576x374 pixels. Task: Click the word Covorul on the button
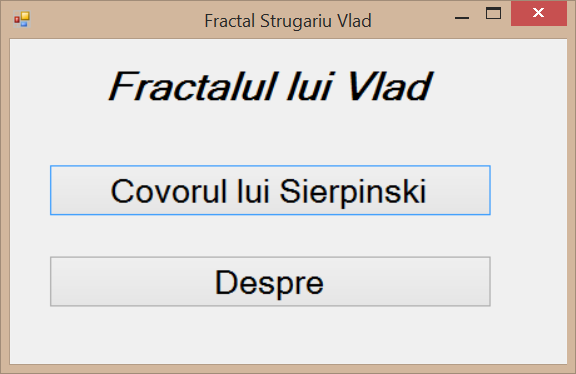(x=169, y=191)
